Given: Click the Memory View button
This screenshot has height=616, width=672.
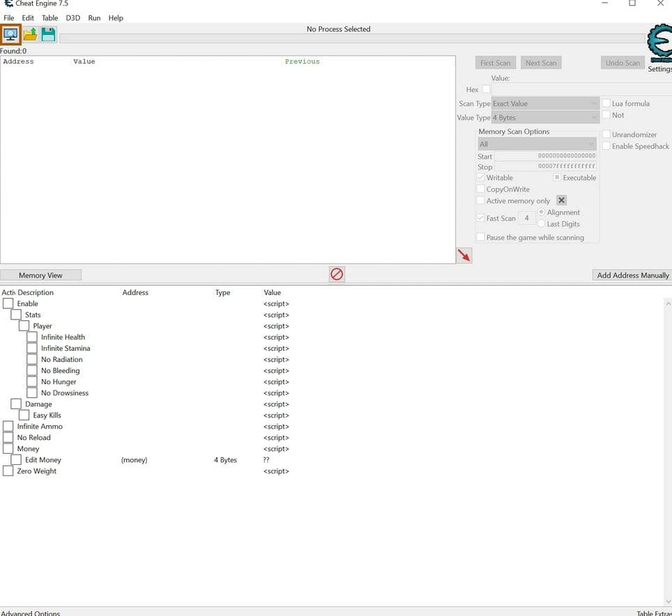Looking at the screenshot, I should click(41, 274).
